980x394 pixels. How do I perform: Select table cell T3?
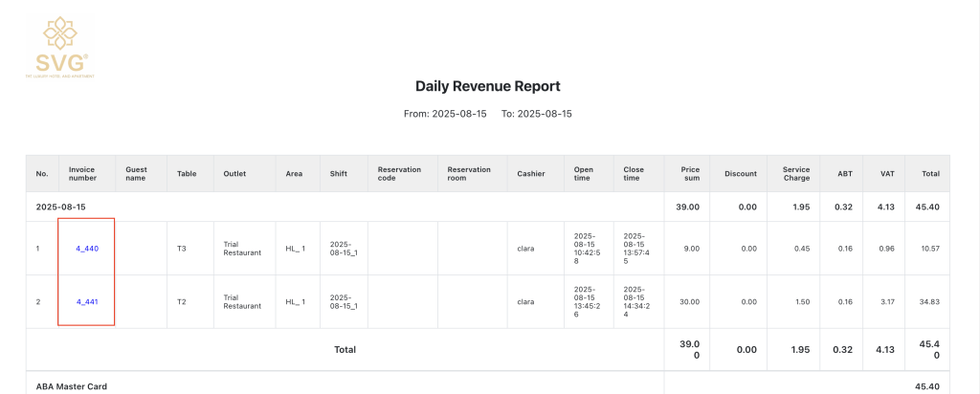click(182, 249)
